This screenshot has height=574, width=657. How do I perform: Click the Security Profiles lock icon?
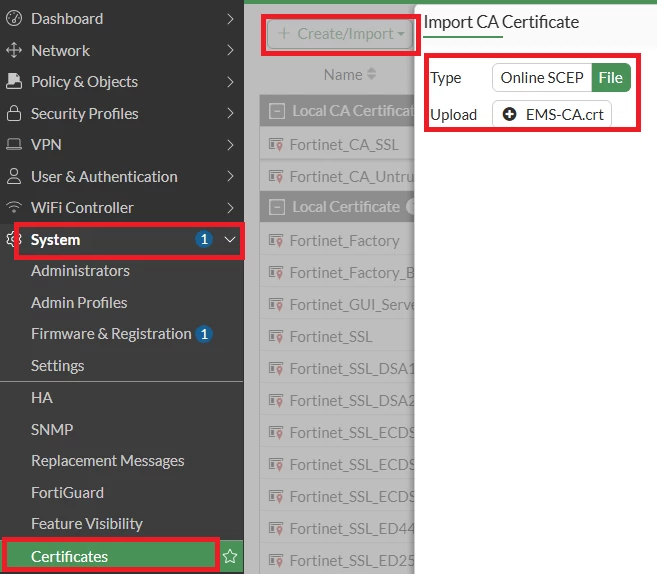tap(14, 113)
